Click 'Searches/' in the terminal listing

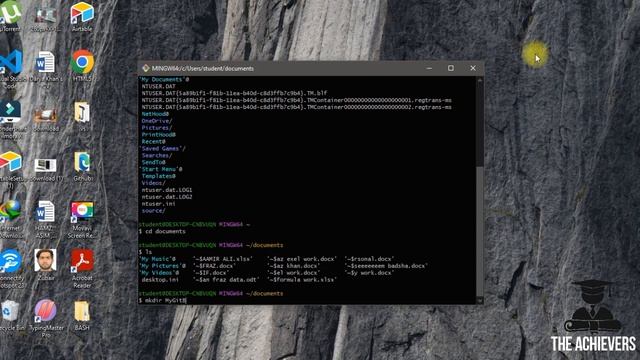click(157, 156)
